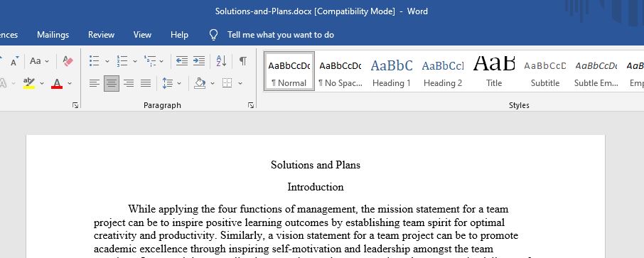Open numbering library dropdown arrow
Image resolution: width=644 pixels, height=258 pixels.
[x=135, y=61]
